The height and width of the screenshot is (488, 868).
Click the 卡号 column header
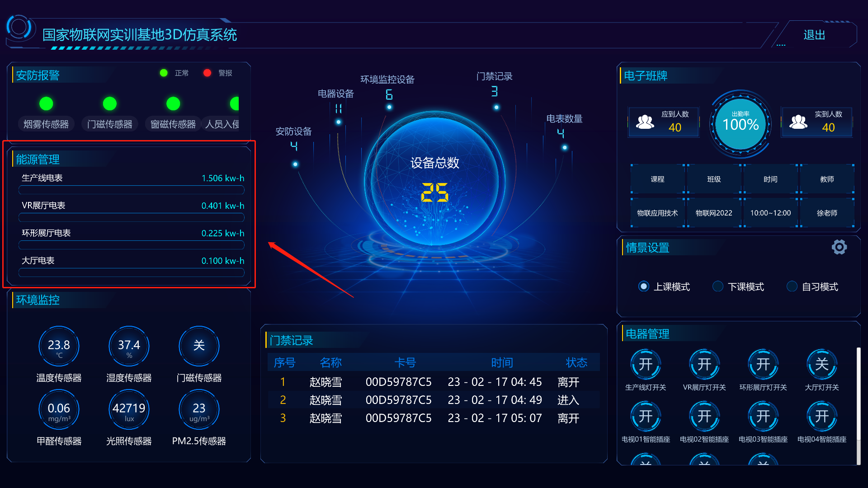pyautogui.click(x=405, y=362)
